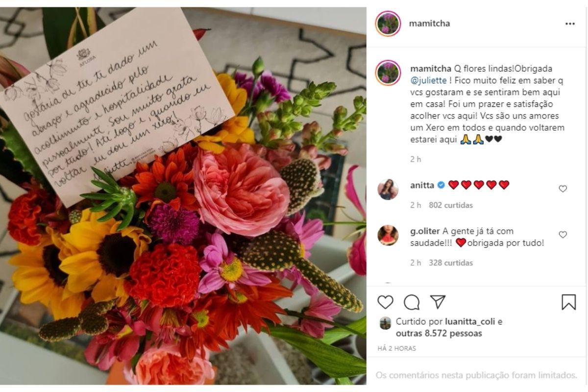Open the comment speech bubble icon

tap(412, 302)
